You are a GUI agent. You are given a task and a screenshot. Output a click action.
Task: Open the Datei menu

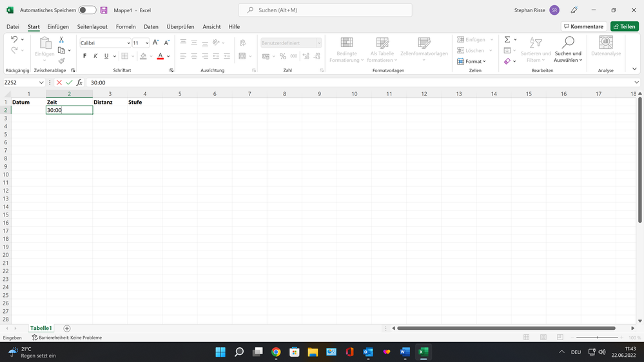click(13, 26)
